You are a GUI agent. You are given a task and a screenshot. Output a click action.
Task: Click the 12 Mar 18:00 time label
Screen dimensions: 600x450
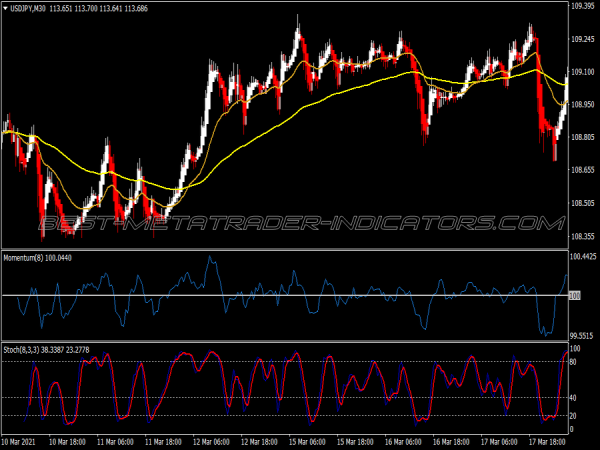point(259,442)
